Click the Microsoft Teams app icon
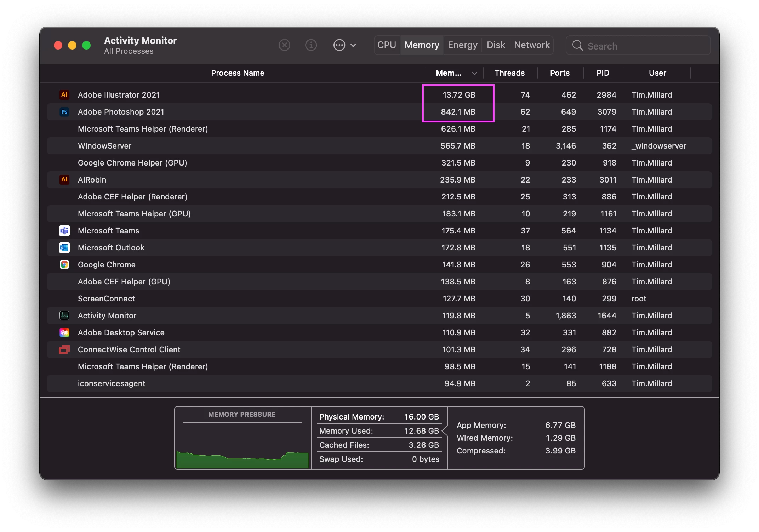759x532 pixels. click(64, 231)
